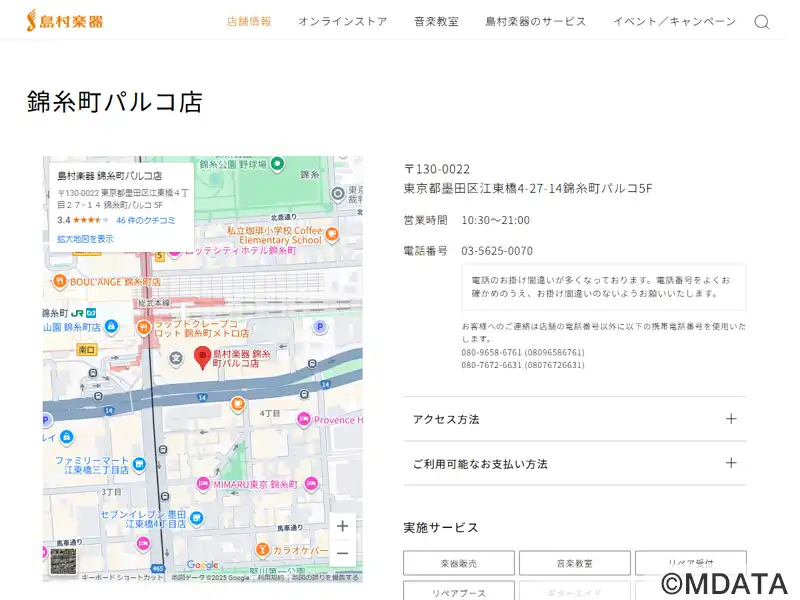Click 地図の誤りを報告する link
800x600 pixels.
[x=326, y=578]
